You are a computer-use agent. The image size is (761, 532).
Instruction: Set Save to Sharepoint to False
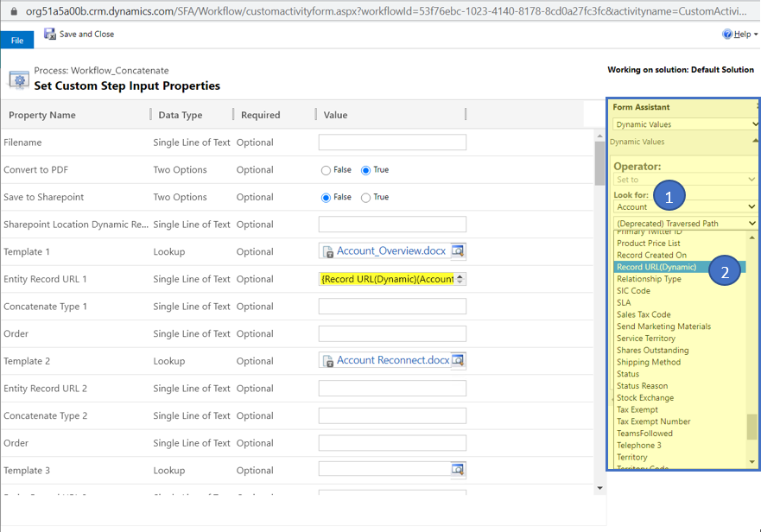pos(326,198)
